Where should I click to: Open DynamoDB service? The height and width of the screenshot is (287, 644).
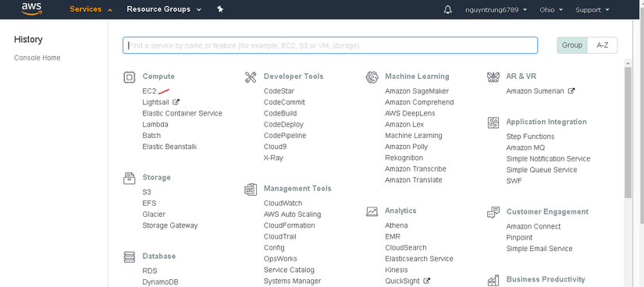[x=161, y=282]
